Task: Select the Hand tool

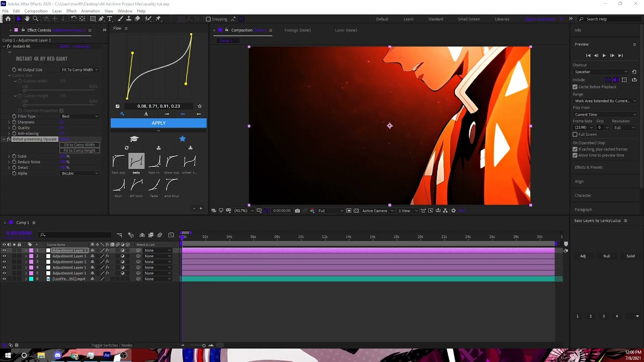Action: [27, 19]
